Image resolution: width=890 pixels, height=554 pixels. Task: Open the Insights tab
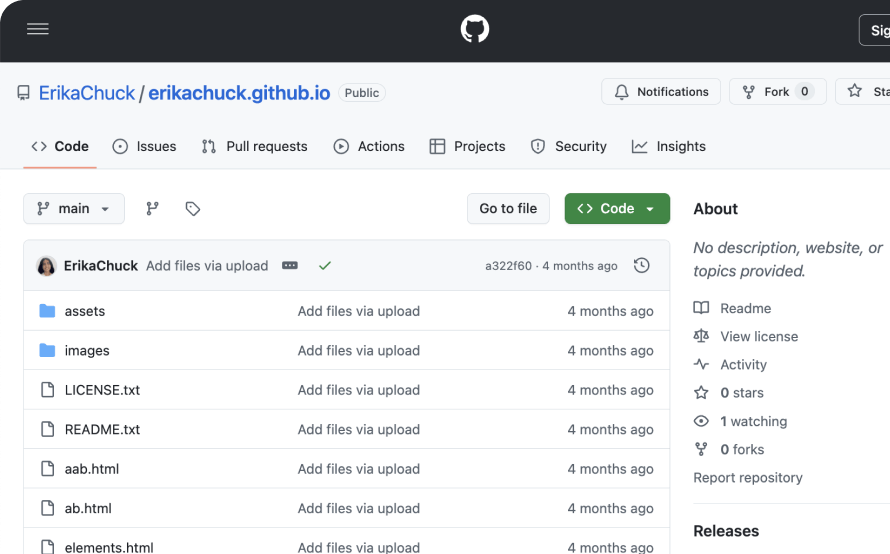(669, 146)
